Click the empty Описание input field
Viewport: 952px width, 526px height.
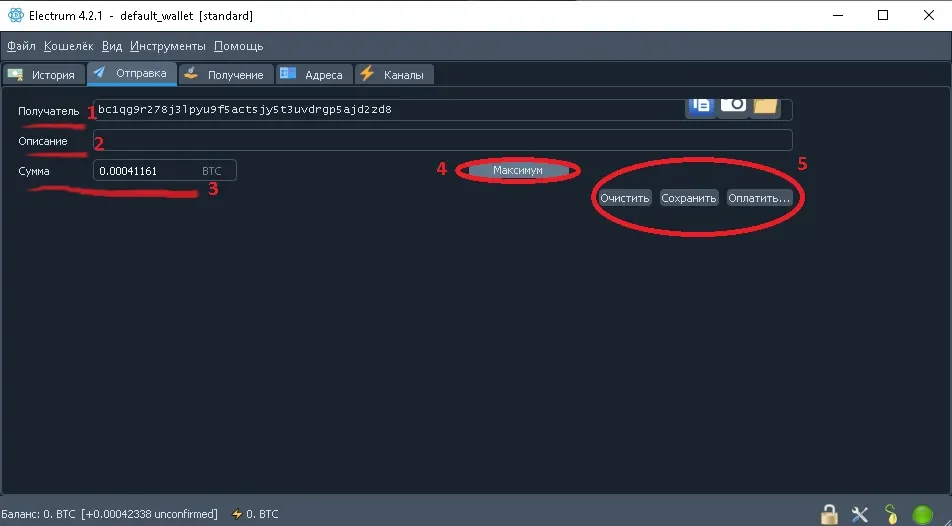pos(443,140)
